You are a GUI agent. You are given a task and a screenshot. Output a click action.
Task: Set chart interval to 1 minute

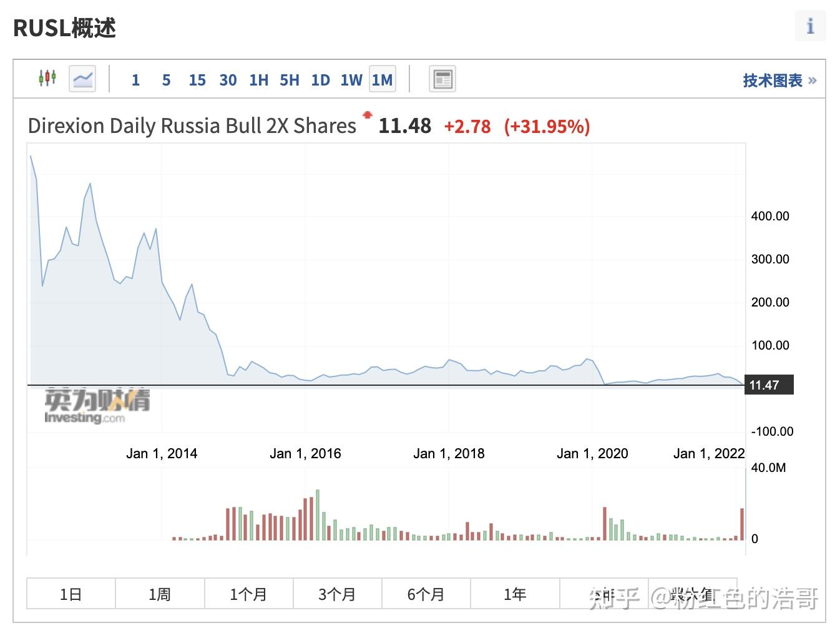pyautogui.click(x=135, y=80)
